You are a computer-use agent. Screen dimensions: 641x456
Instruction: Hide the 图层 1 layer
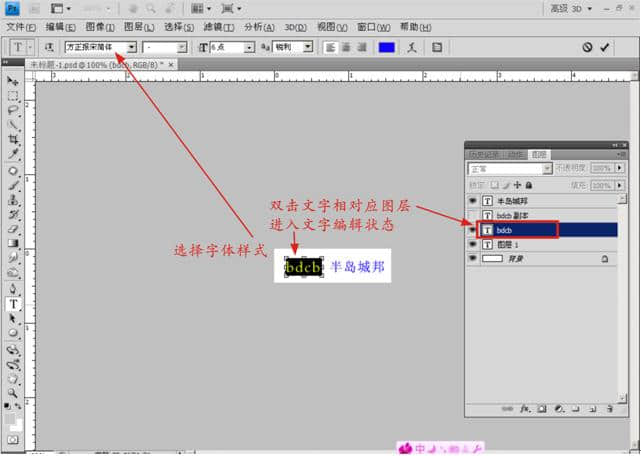click(473, 243)
